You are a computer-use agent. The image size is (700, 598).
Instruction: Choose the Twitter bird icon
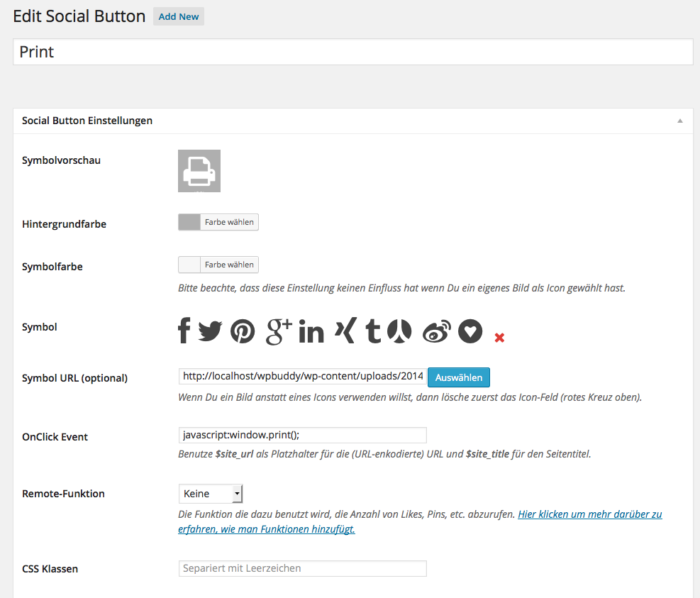pyautogui.click(x=211, y=331)
